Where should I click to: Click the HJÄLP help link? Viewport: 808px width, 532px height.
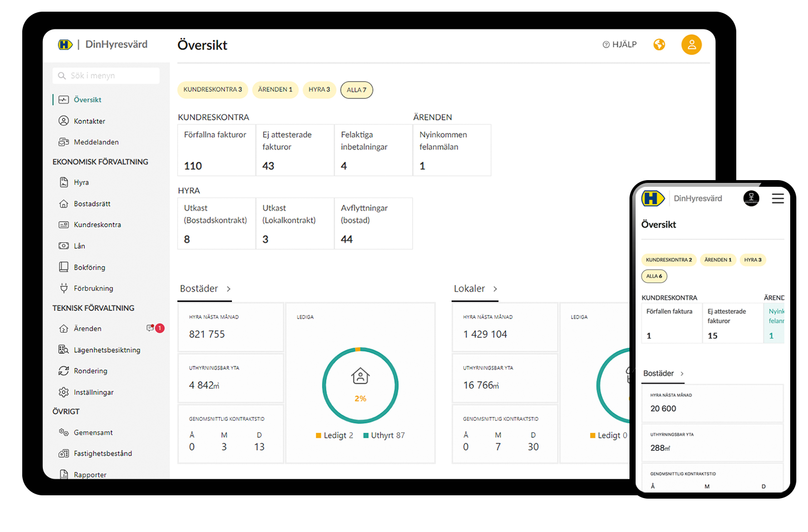coord(620,44)
